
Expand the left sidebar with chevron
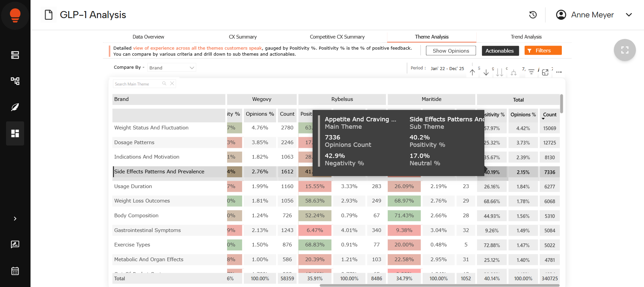pos(15,219)
